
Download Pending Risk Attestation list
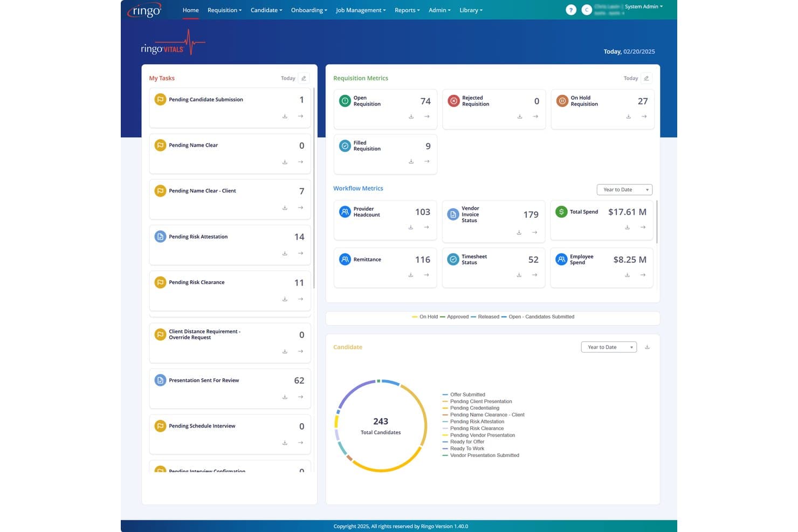pyautogui.click(x=285, y=253)
